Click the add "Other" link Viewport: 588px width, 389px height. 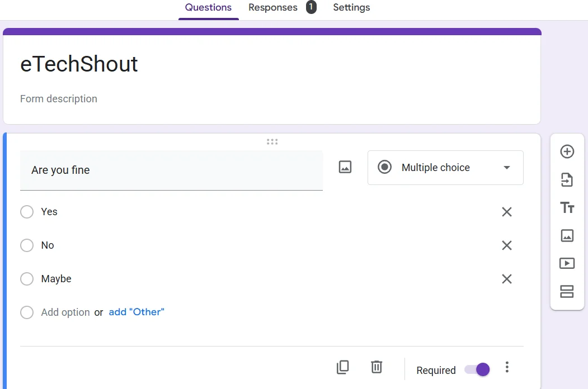(x=137, y=312)
